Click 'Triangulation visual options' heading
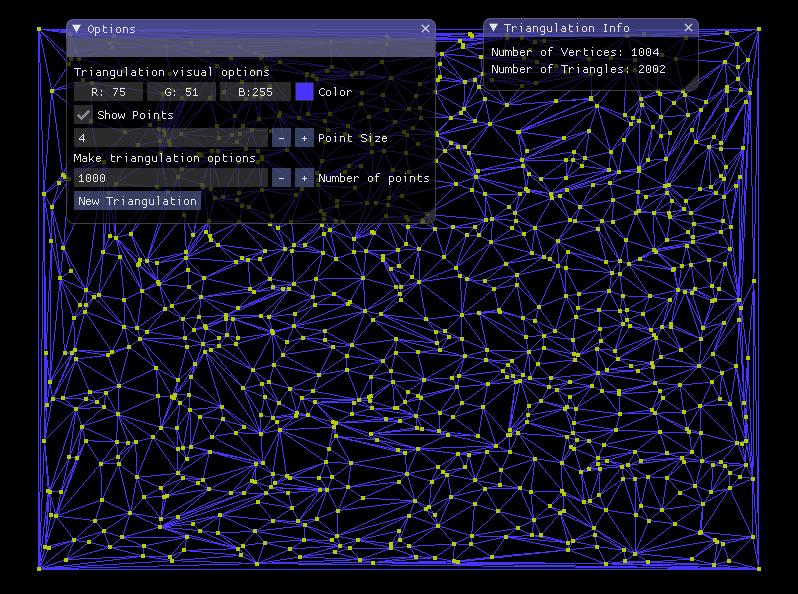This screenshot has height=594, width=798. point(172,72)
